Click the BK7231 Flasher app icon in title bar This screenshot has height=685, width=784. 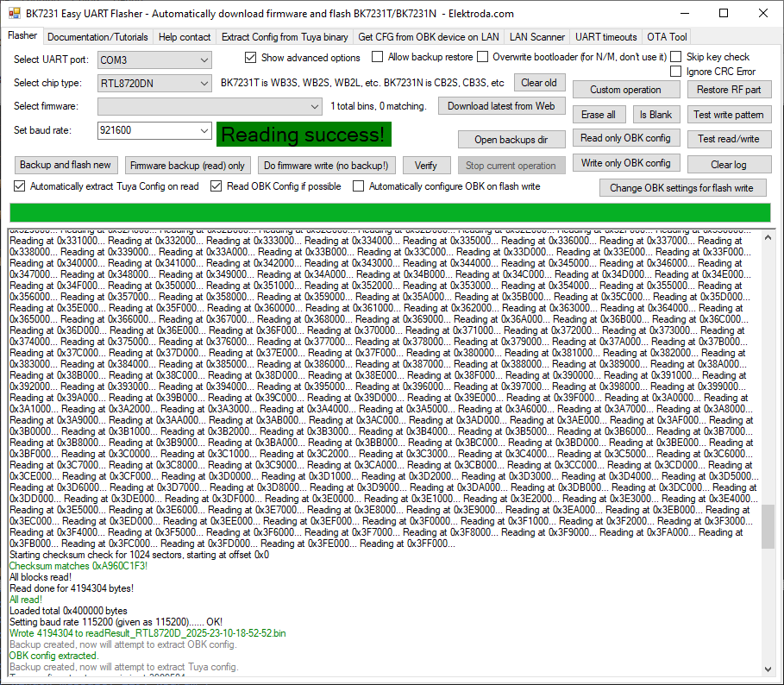15,14
